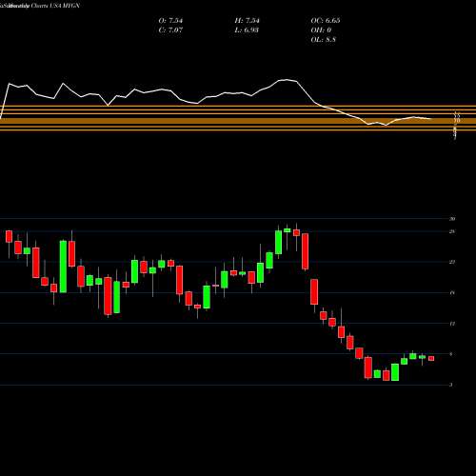The image size is (476, 476).
Task: Click the thick orange horizontal band in the indicator panel
Action: [x=238, y=121]
